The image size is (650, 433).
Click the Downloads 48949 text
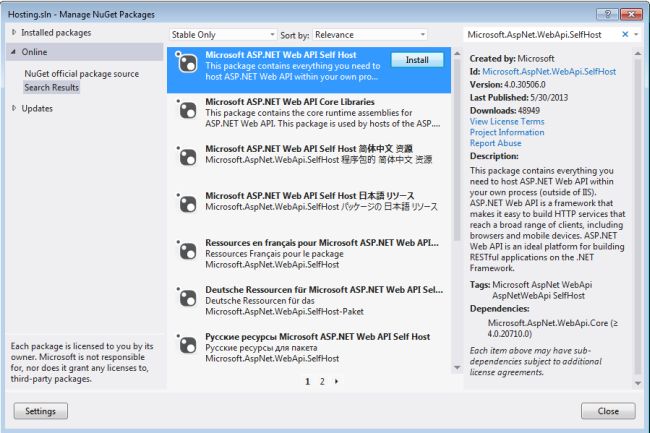504,111
